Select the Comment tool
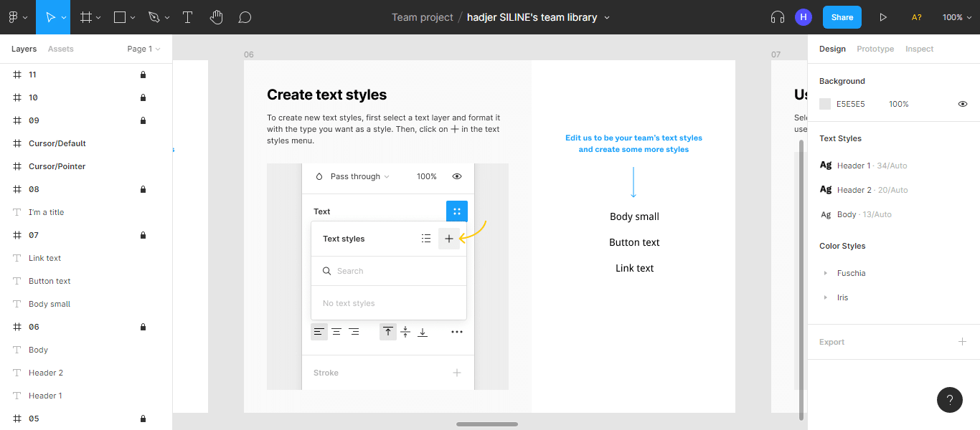This screenshot has height=430, width=980. [x=245, y=17]
